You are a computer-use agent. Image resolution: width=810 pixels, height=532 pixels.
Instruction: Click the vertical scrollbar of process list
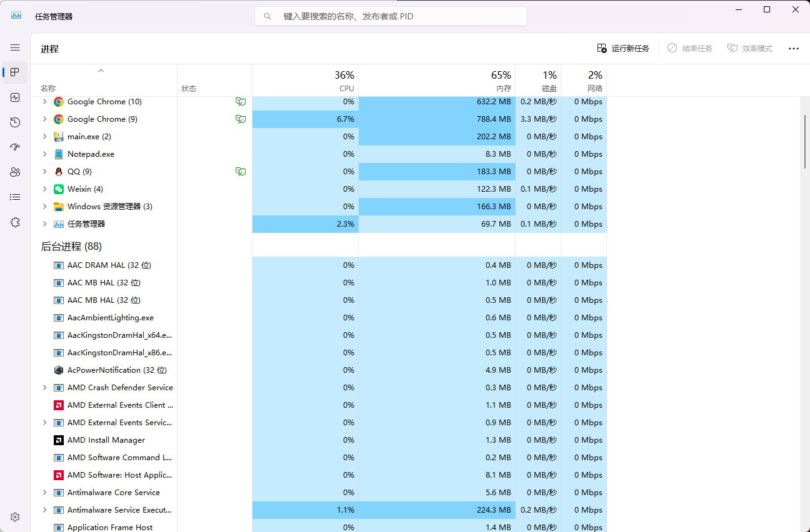[804, 142]
